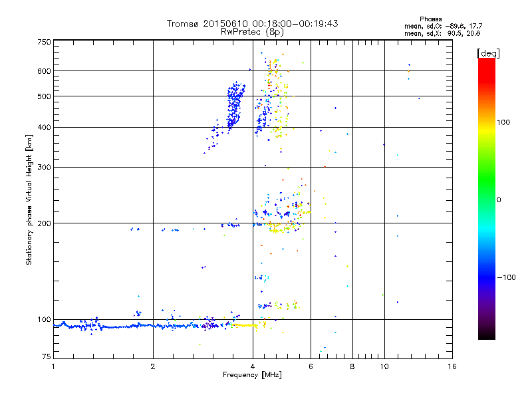Viewport: 532px width, 399px height.
Task: Click the colorbar tick label '0'
Action: (499, 200)
